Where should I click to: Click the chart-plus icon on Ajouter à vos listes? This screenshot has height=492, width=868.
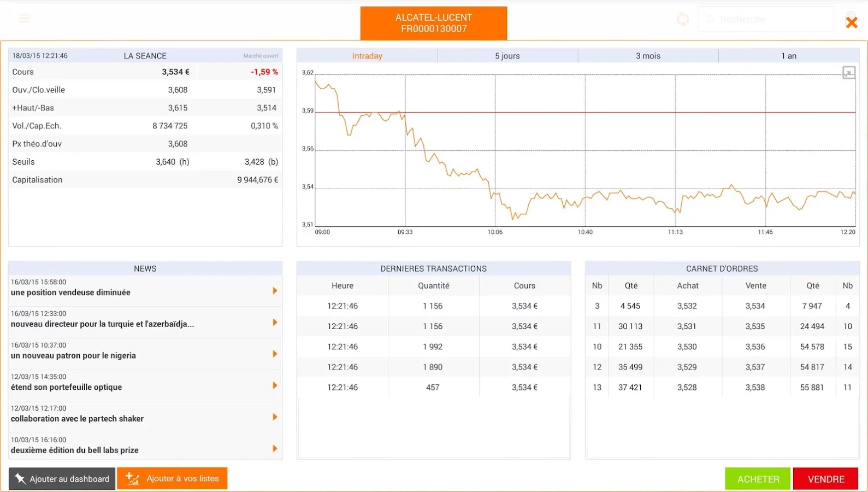click(132, 478)
